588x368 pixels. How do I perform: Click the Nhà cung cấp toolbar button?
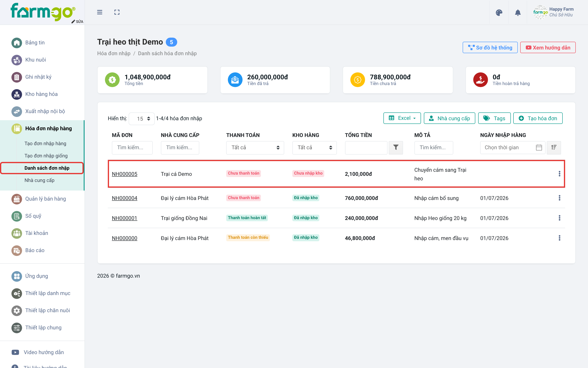[449, 118]
